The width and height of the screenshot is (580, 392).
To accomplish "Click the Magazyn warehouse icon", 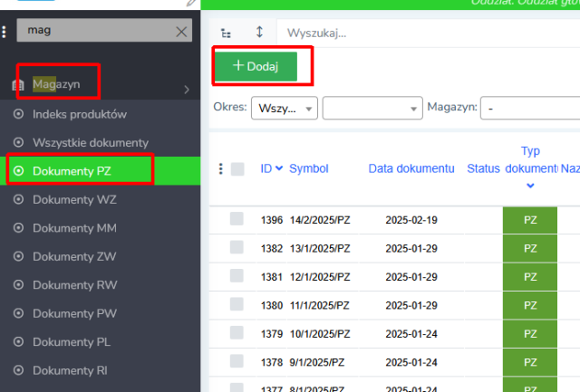I will pyautogui.click(x=18, y=84).
